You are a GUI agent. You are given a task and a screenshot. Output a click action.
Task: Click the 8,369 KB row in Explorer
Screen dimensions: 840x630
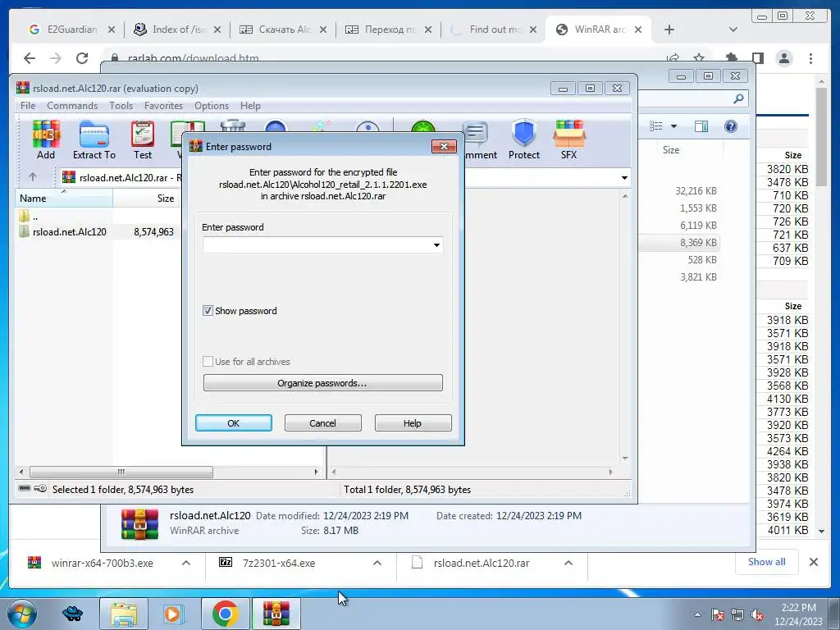coord(680,243)
